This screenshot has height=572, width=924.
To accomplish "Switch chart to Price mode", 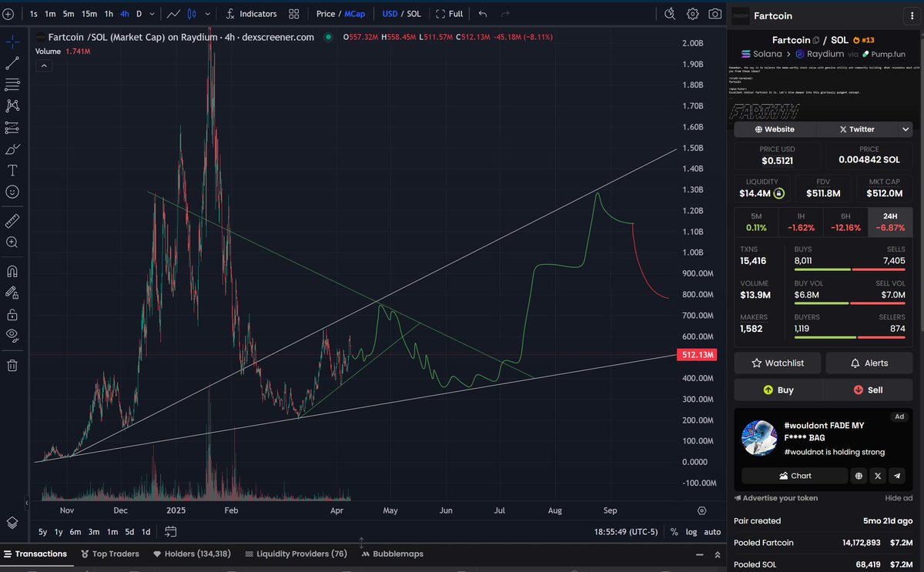I will (x=326, y=14).
